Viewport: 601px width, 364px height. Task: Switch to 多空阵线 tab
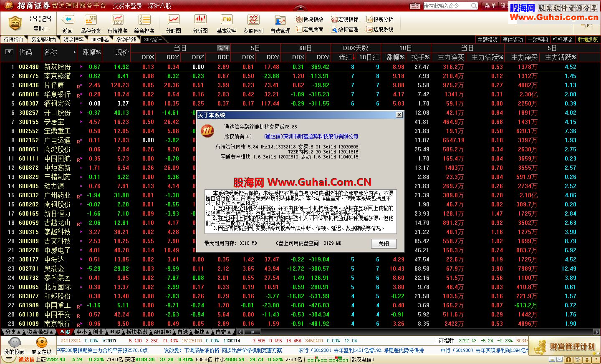pos(126,40)
